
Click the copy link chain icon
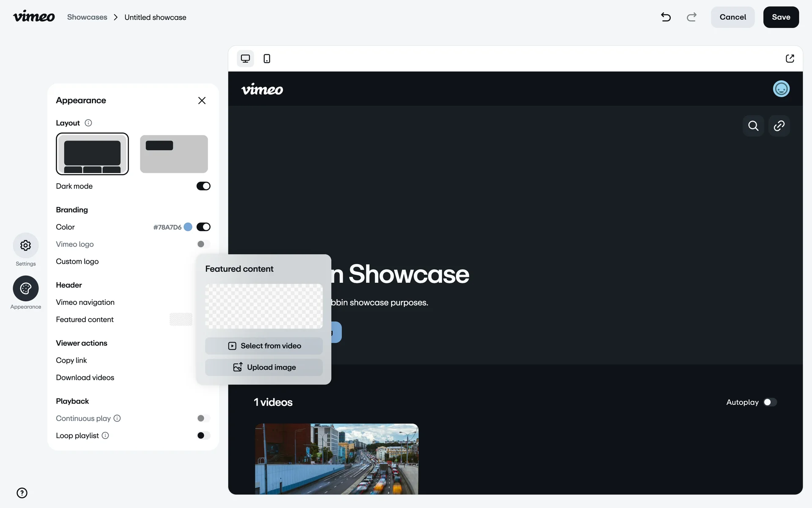tap(779, 126)
